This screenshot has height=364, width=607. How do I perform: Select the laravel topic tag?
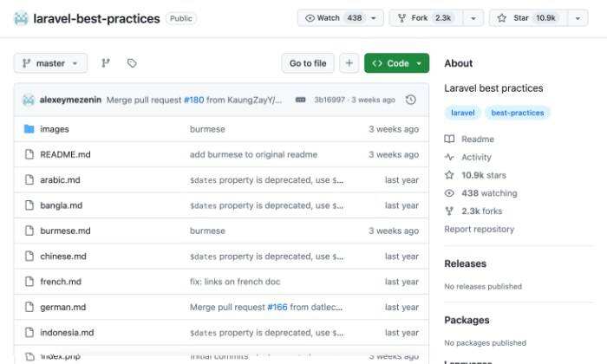(463, 113)
